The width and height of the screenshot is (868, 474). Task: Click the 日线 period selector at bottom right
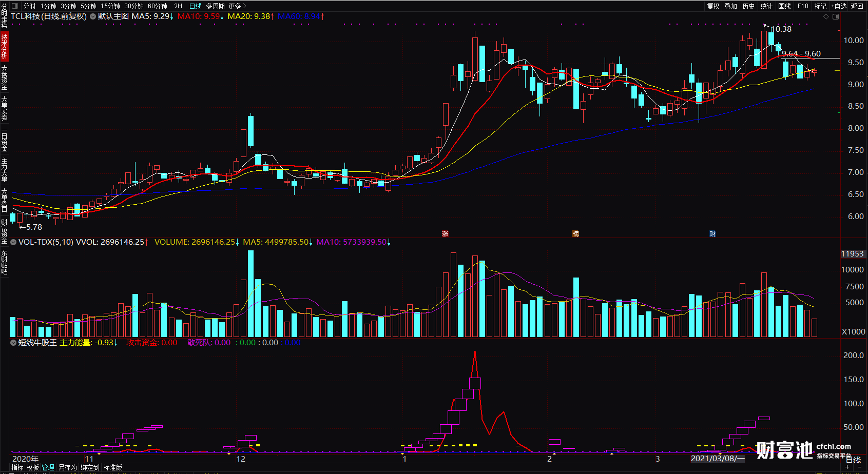click(853, 460)
